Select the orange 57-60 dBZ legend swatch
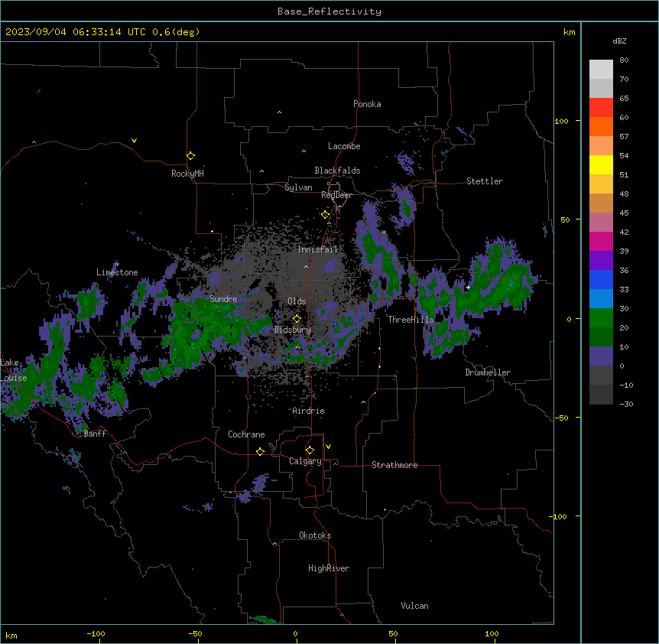 (601, 126)
